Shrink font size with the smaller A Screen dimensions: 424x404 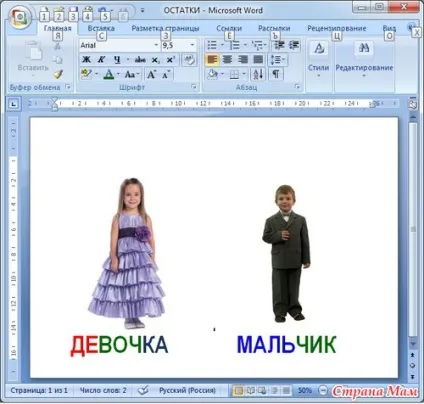tap(166, 74)
